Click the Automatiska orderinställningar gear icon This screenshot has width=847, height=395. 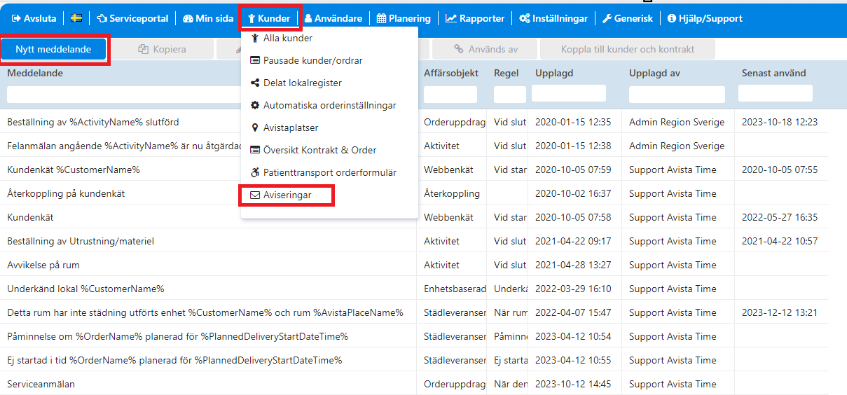coord(255,105)
